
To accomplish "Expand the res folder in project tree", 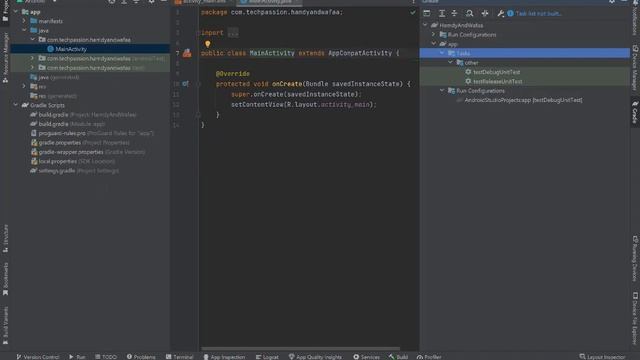I will 24,87.
